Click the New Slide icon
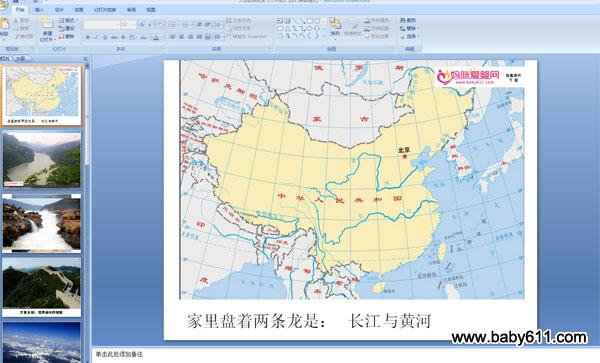Viewport: 600px width, 363px height. pyautogui.click(x=47, y=28)
